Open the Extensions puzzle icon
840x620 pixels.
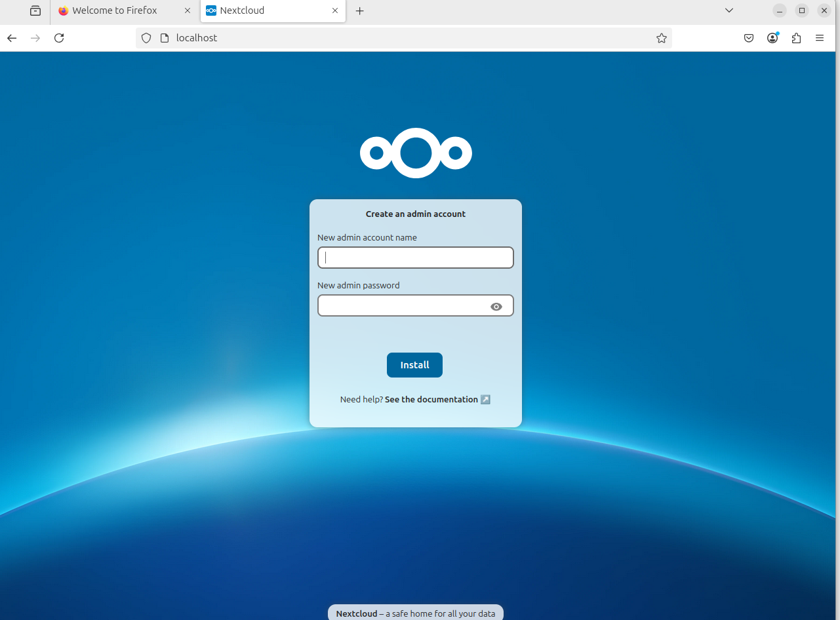pyautogui.click(x=796, y=38)
